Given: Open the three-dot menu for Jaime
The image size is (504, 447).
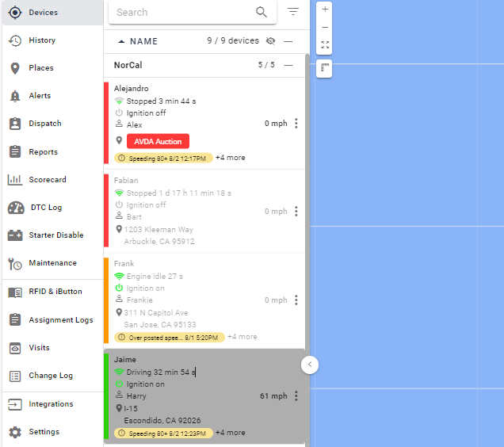Looking at the screenshot, I should [296, 396].
